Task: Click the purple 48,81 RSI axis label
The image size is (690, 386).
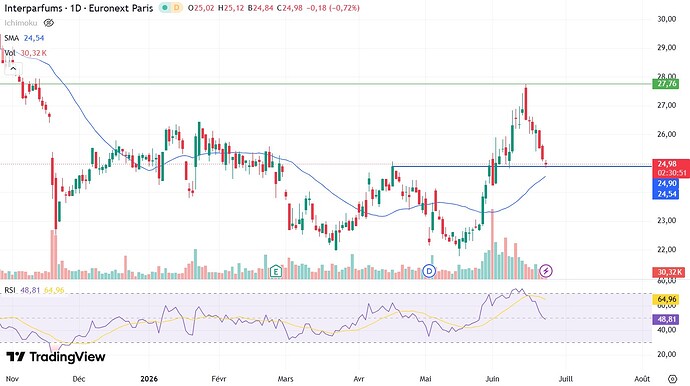Action: [x=666, y=319]
